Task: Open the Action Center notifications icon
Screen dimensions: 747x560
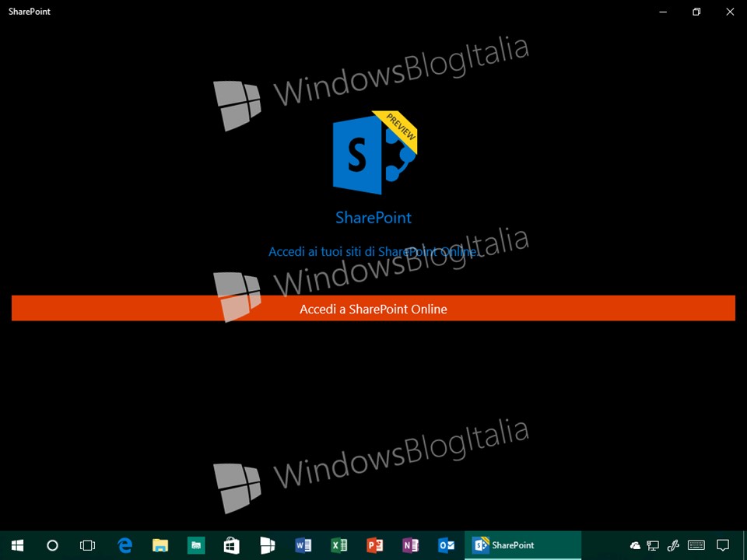Action: pos(723,546)
